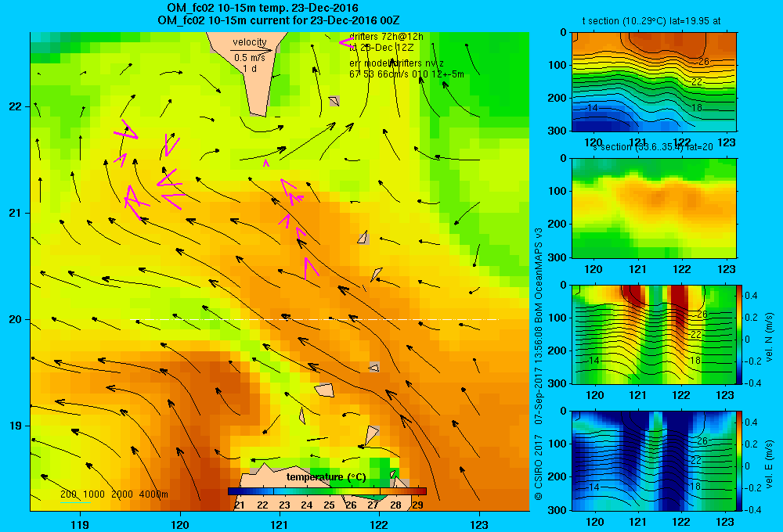The height and width of the screenshot is (532, 783).
Task: Click the '1 d' label under the velocity scale
Action: click(250, 68)
